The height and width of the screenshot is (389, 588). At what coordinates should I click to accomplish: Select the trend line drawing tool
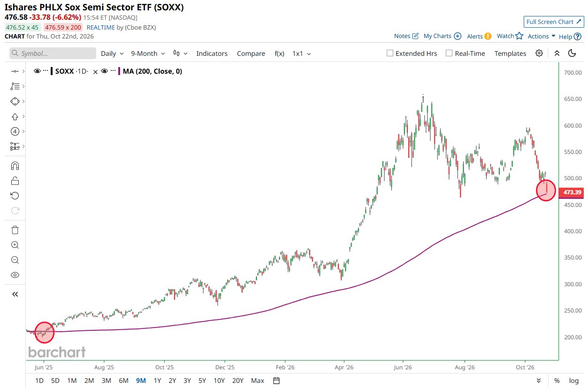point(15,71)
